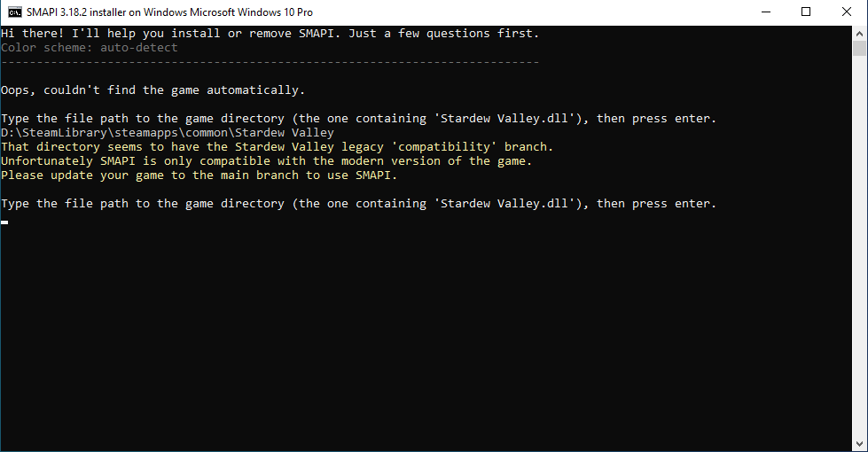The image size is (868, 452).
Task: Click the entered D:\SteamLibrary path text
Action: pyautogui.click(x=168, y=133)
